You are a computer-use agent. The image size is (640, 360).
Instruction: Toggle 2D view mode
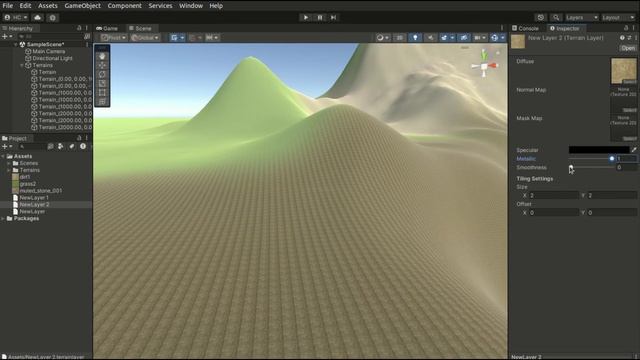(400, 38)
